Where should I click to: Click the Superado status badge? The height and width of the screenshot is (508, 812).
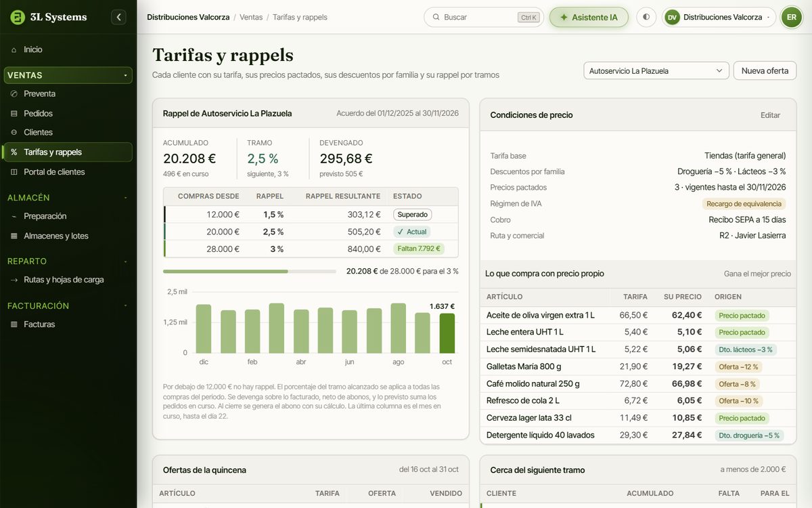412,215
